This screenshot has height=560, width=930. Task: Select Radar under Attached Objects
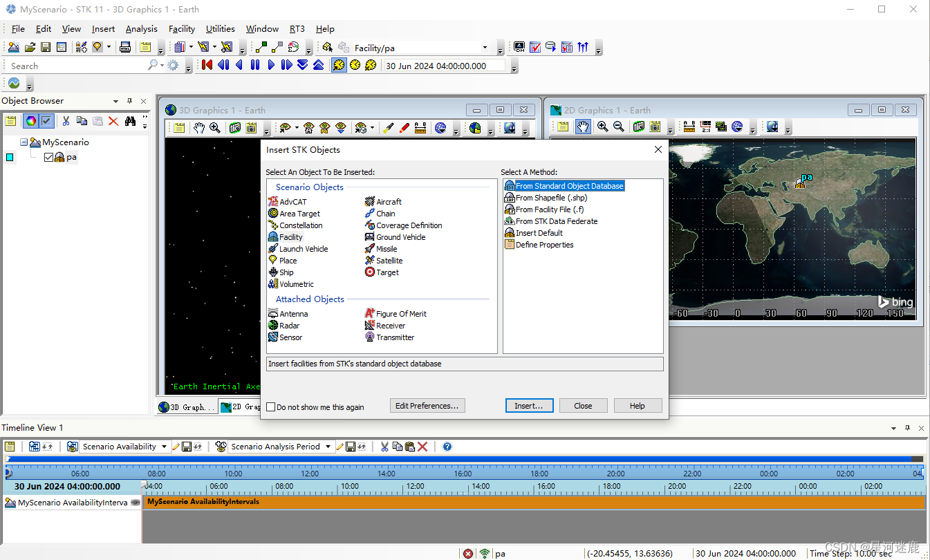coord(284,326)
